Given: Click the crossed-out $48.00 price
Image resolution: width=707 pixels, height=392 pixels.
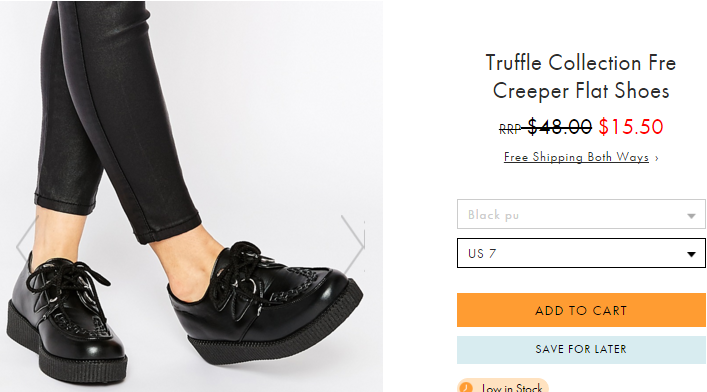Looking at the screenshot, I should click(559, 127).
